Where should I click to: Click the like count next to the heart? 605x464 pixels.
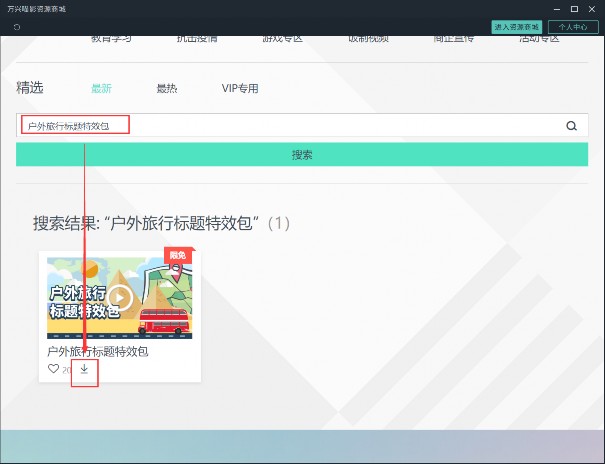tap(66, 370)
